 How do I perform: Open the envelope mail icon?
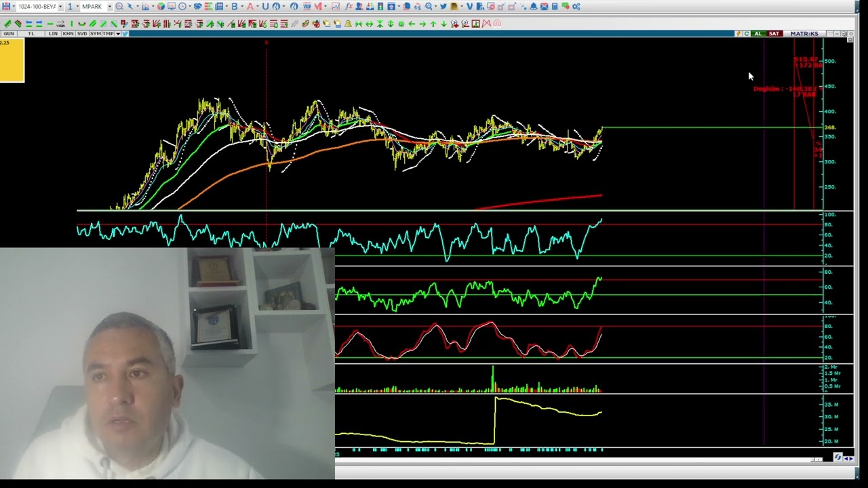point(544,7)
